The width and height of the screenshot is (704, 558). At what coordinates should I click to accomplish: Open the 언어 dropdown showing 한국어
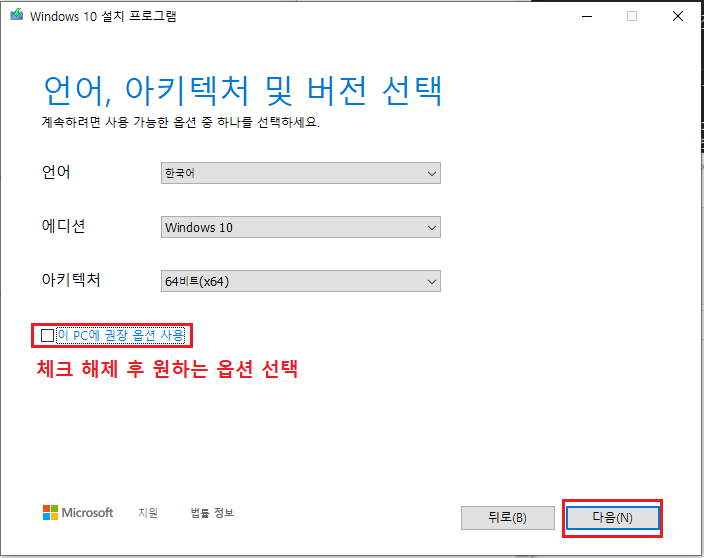point(300,173)
